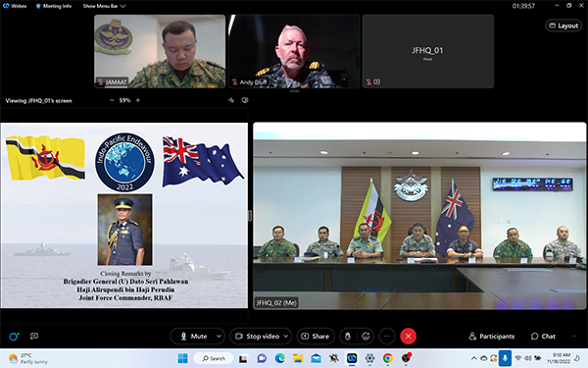Change the video Layout
Screen dimensions: 588x368
pyautogui.click(x=563, y=26)
